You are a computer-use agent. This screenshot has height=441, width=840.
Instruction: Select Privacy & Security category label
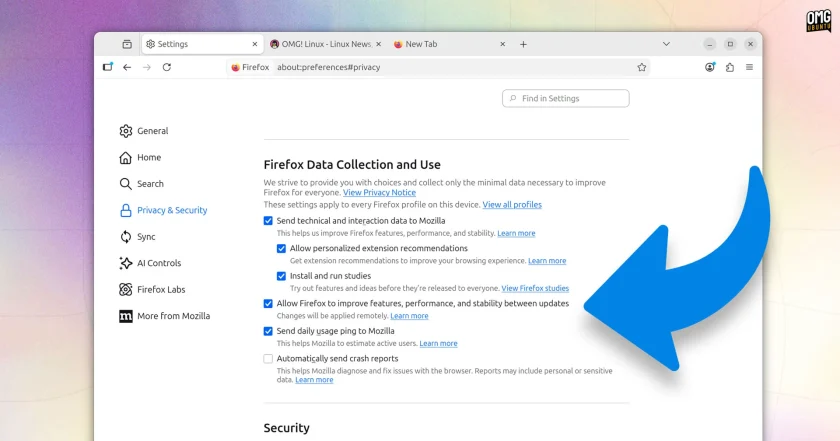pos(172,210)
